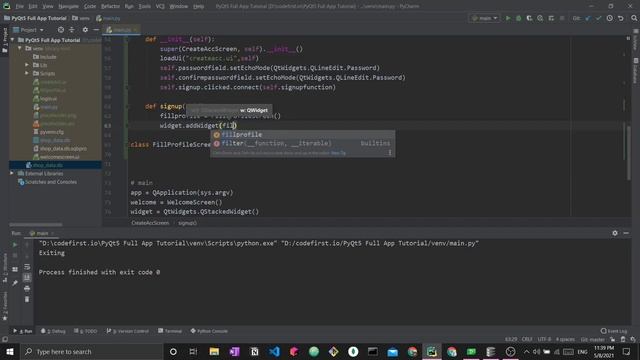Open the File menu
Viewport: 640px width, 360px height.
(x=20, y=7)
